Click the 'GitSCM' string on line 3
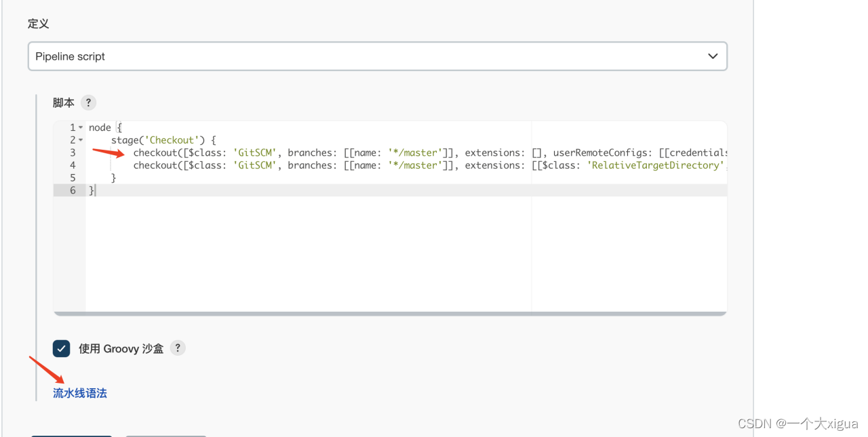Image resolution: width=868 pixels, height=437 pixels. tap(254, 152)
